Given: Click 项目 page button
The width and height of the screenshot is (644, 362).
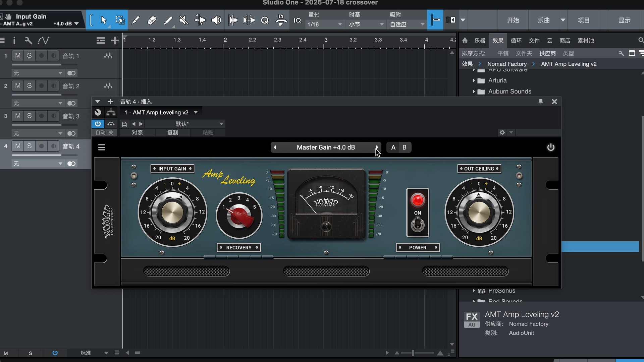Looking at the screenshot, I should (x=584, y=20).
